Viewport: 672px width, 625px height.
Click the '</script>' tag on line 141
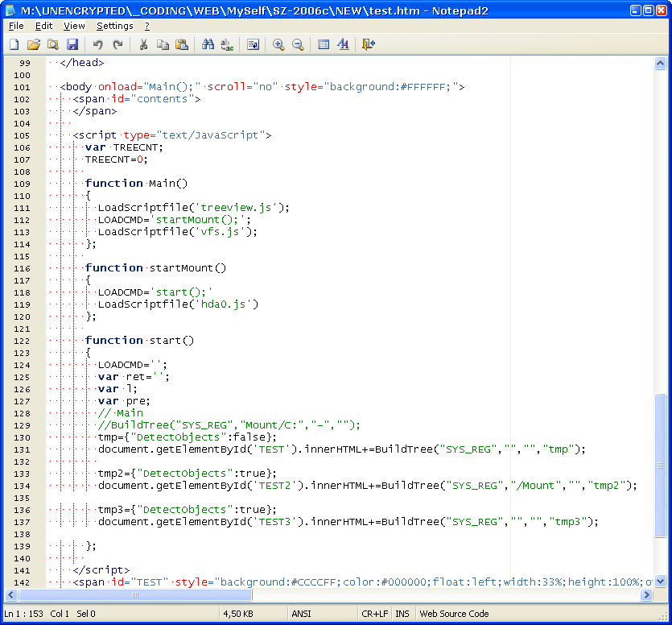(x=101, y=570)
